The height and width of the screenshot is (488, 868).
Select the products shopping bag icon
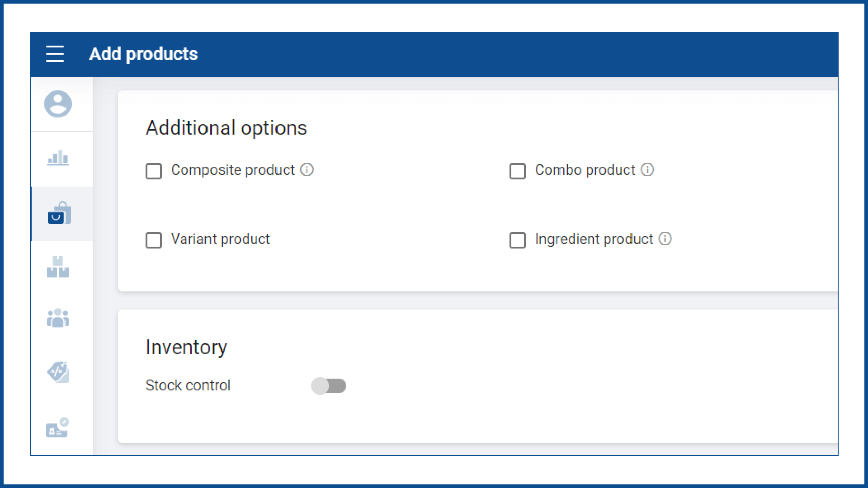point(59,213)
